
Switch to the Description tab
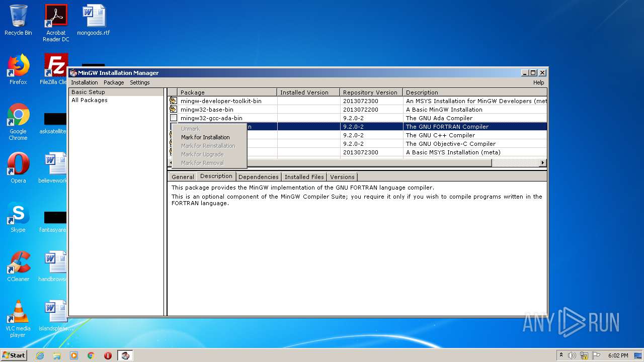coord(216,176)
